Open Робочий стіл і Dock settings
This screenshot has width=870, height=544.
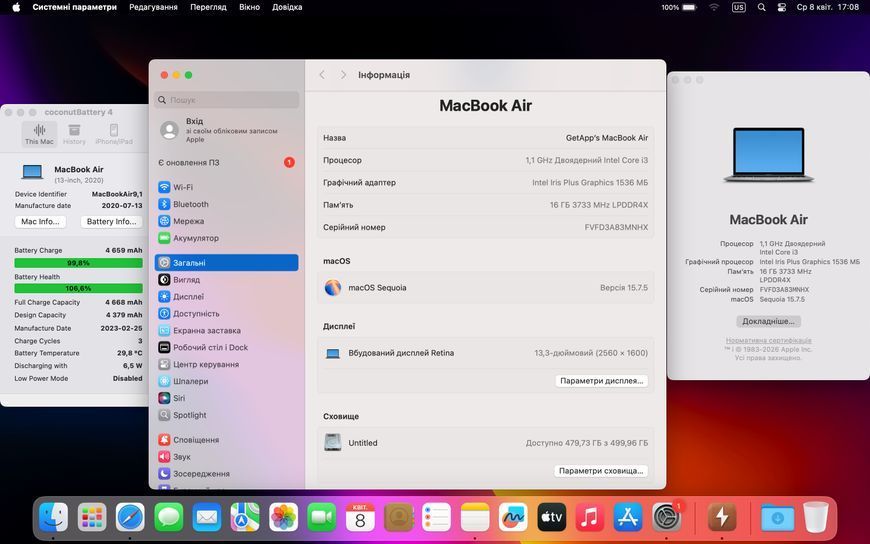[226, 347]
